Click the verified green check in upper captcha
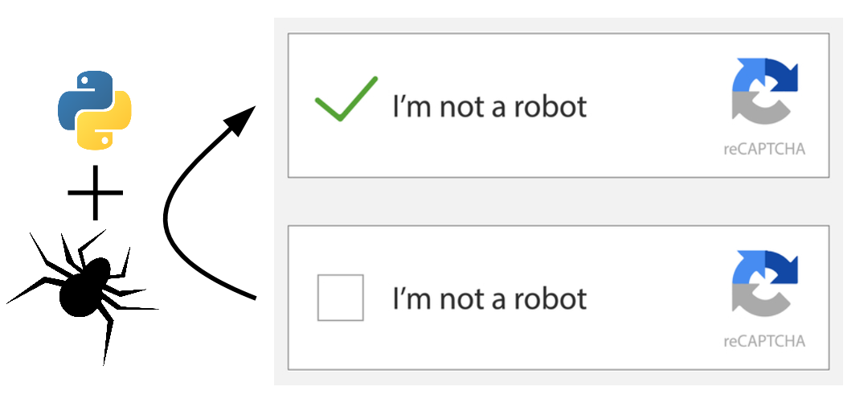This screenshot has height=399, width=868. [346, 99]
